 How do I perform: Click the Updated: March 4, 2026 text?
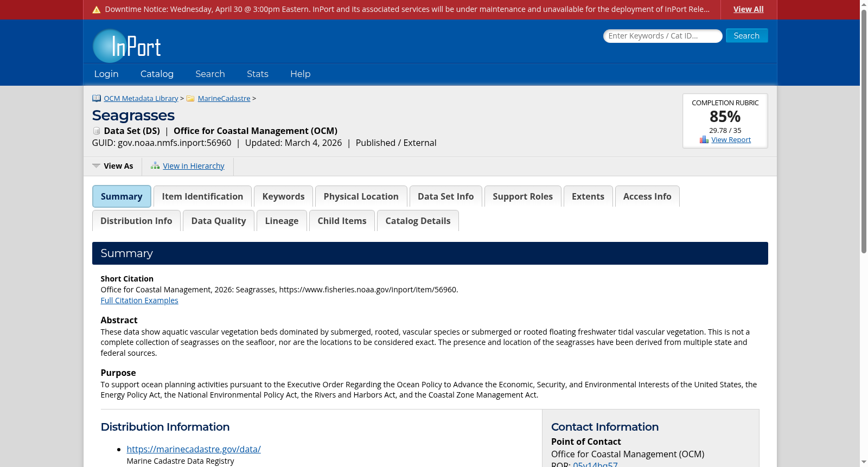293,143
